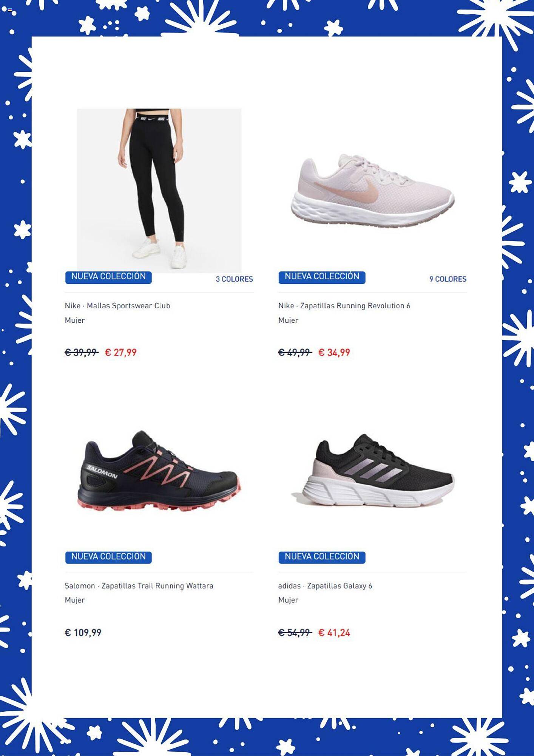The width and height of the screenshot is (534, 756).
Task: Open the black adidas Galaxy 6 shoe image
Action: (x=373, y=471)
